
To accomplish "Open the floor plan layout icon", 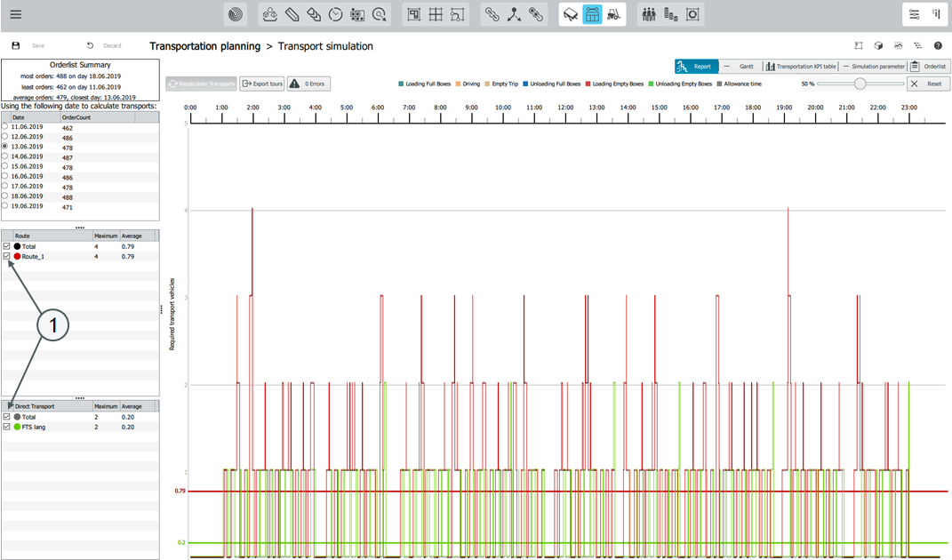I will pyautogui.click(x=414, y=14).
